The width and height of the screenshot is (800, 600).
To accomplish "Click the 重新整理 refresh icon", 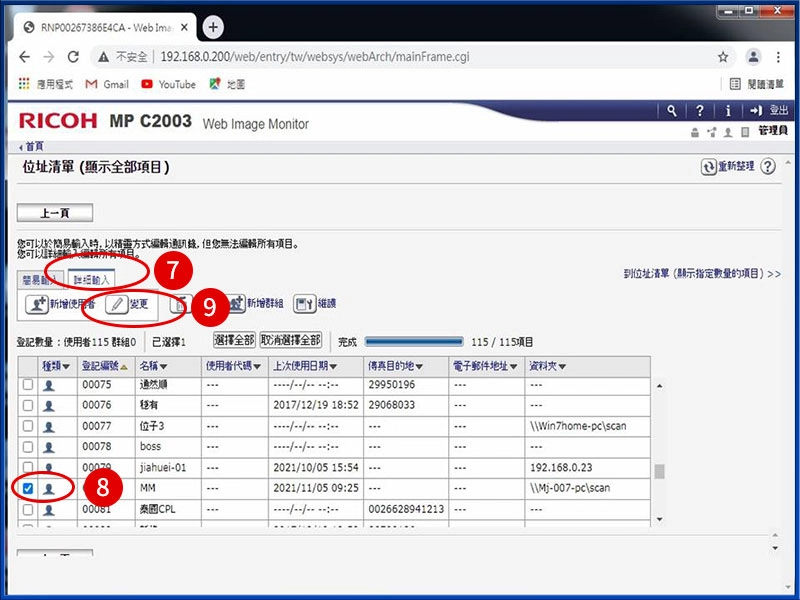I will click(x=708, y=168).
